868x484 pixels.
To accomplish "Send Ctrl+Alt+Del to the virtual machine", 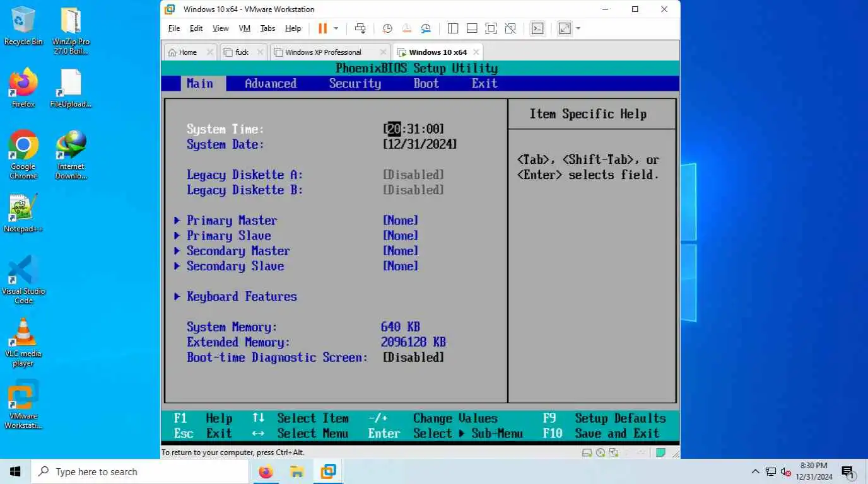I will 360,28.
